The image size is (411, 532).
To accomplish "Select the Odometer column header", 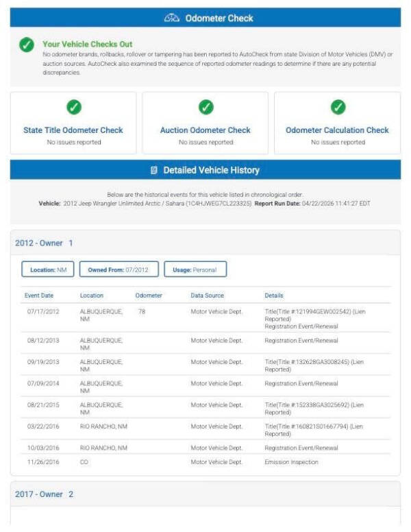I will coord(149,295).
